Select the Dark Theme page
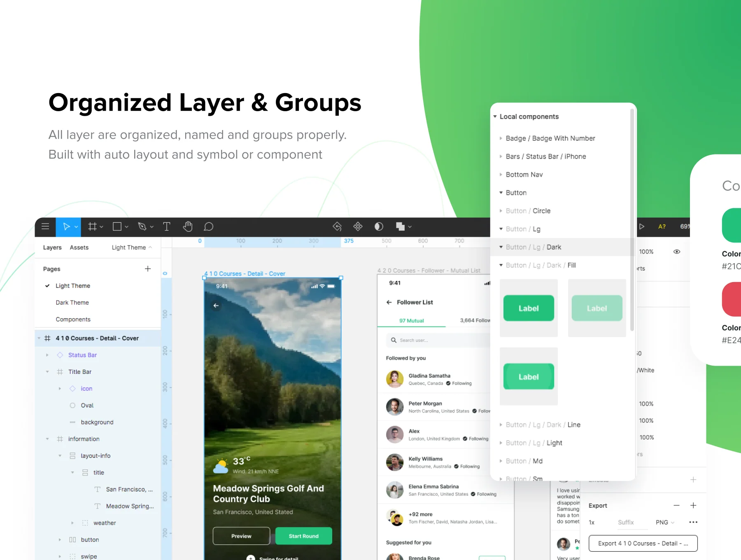This screenshot has width=741, height=560. click(72, 303)
